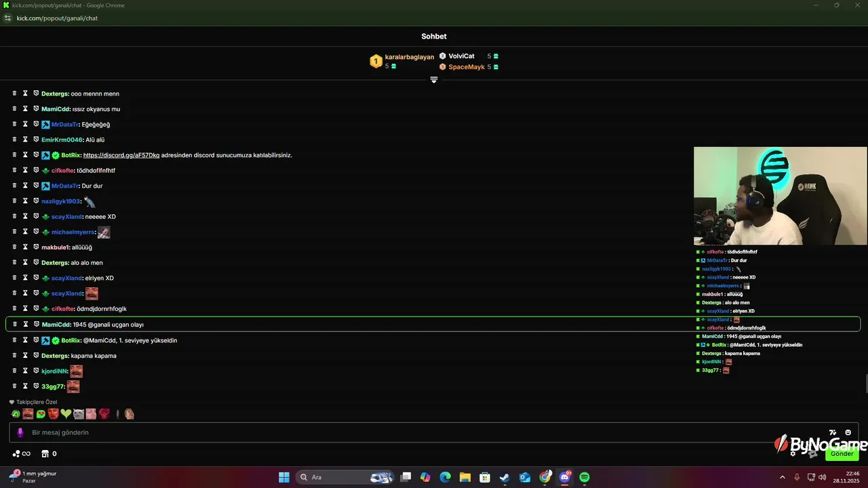The width and height of the screenshot is (868, 488).
Task: Click username 33gg77 in chat
Action: [52, 386]
